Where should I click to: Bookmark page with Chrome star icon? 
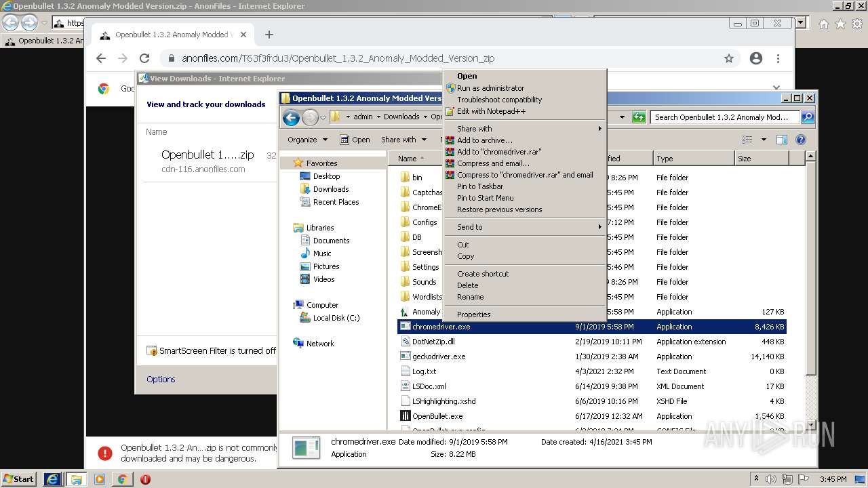tap(729, 58)
